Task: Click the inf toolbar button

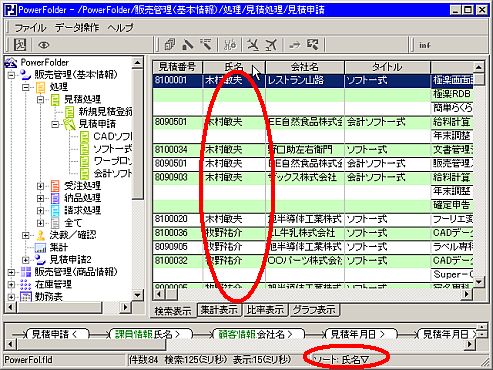Action: (425, 45)
